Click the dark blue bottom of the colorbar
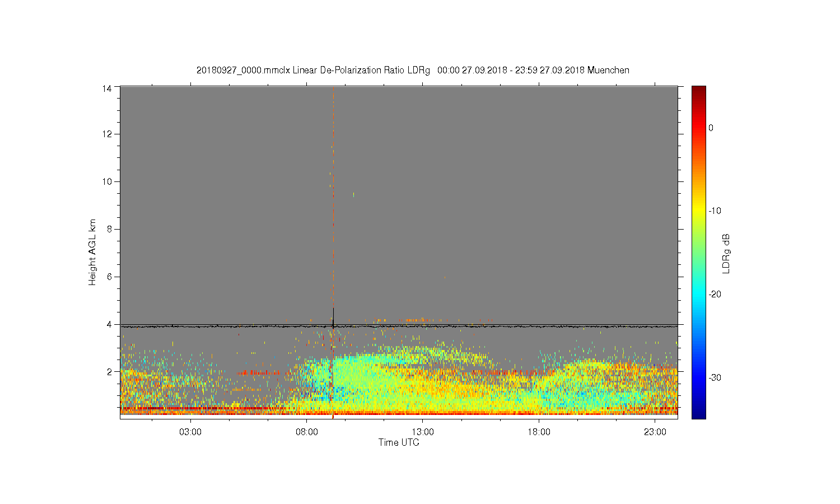The image size is (840, 504). (699, 413)
